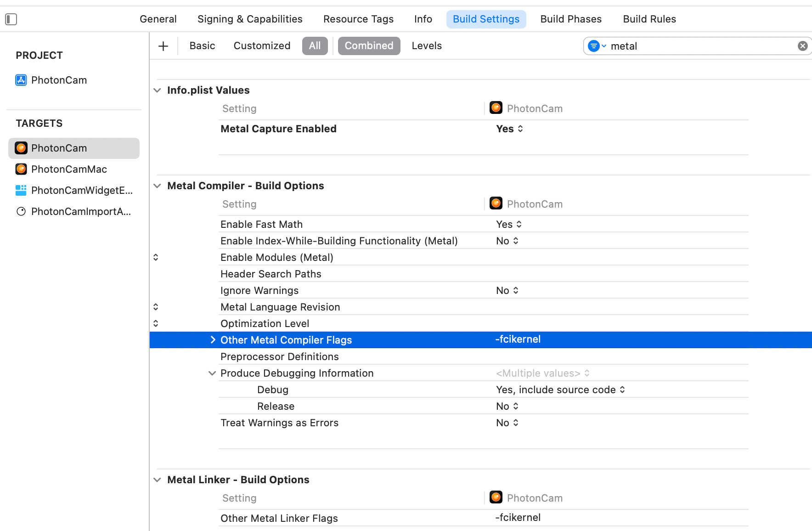Change Metal Capture Enabled Yes value
Viewport: 812px width, 531px height.
pos(509,129)
